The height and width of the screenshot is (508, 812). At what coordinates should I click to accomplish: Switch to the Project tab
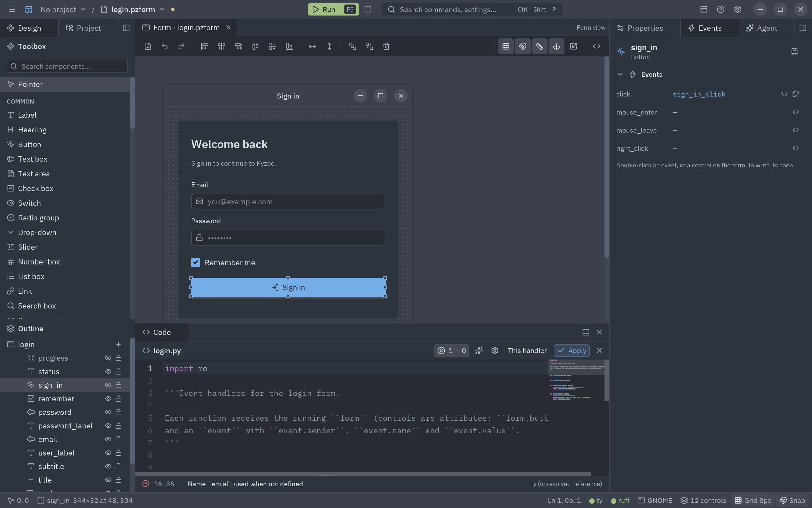click(88, 28)
